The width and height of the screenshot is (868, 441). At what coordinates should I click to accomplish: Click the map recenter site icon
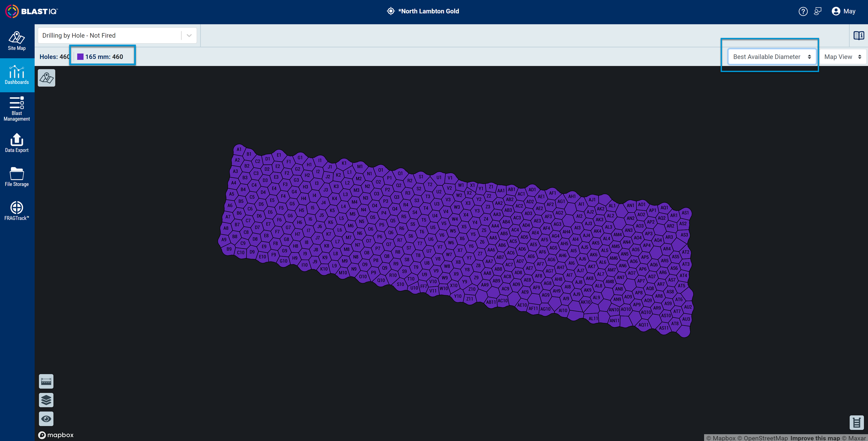(47, 78)
